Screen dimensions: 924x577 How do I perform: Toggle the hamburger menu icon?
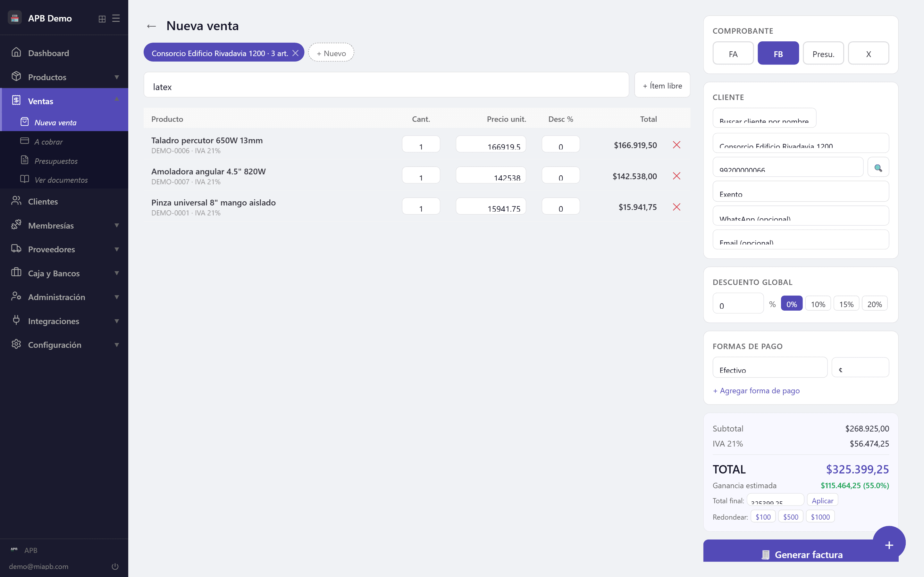(x=116, y=18)
